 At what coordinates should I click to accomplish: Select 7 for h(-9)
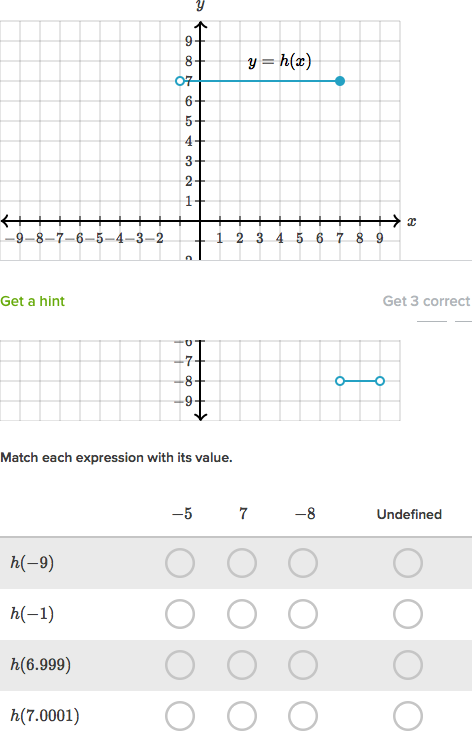tap(242, 563)
